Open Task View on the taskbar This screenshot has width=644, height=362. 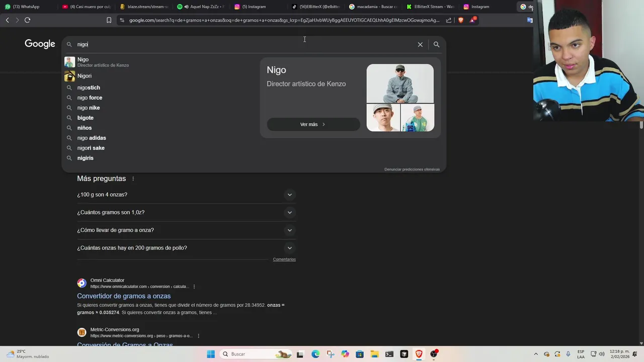300,354
